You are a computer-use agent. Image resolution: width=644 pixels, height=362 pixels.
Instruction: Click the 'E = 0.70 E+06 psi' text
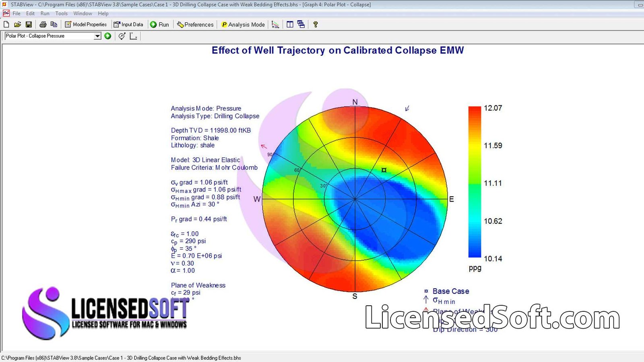[x=196, y=256]
